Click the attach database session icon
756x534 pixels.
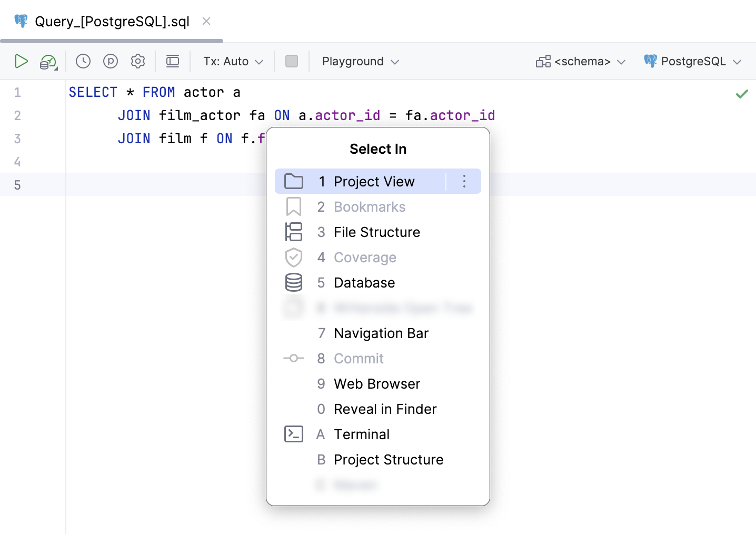pos(47,61)
